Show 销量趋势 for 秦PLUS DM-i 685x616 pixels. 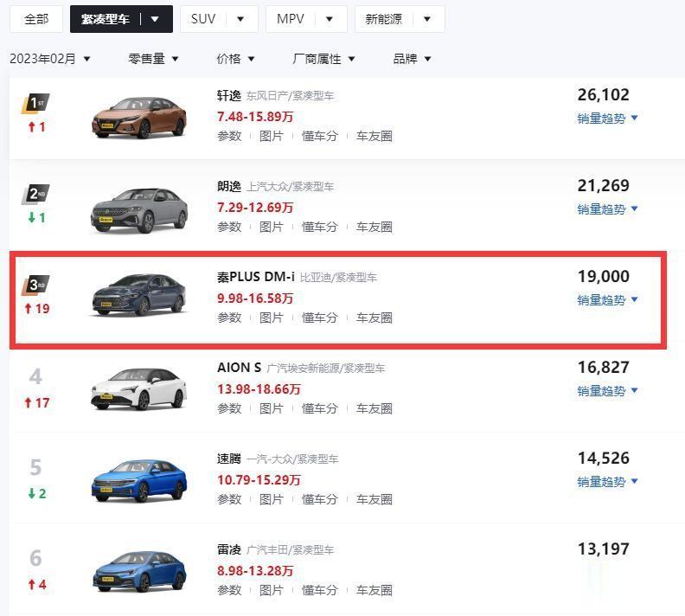point(607,300)
